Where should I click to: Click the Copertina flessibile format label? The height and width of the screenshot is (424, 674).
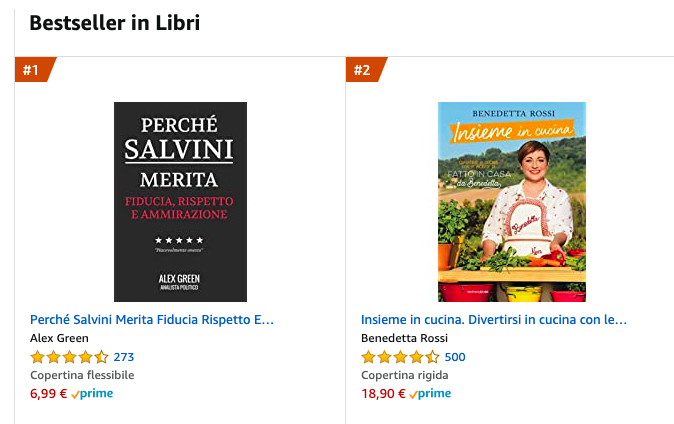coord(82,375)
